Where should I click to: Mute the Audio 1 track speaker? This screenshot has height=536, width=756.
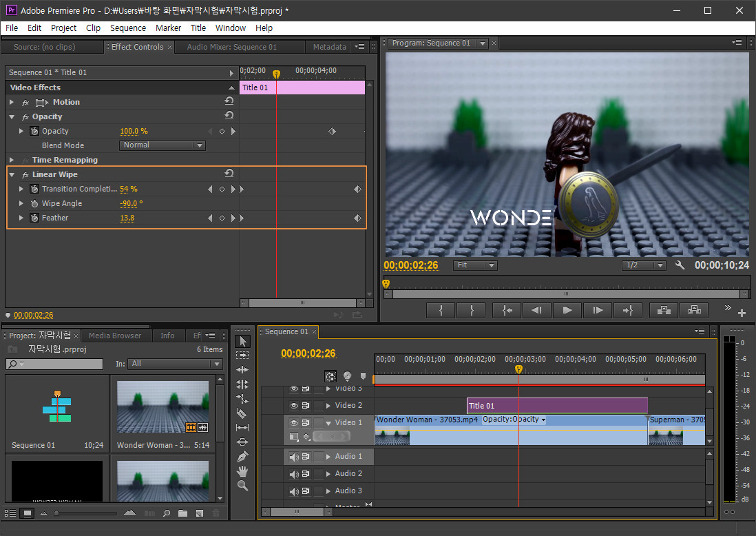293,456
